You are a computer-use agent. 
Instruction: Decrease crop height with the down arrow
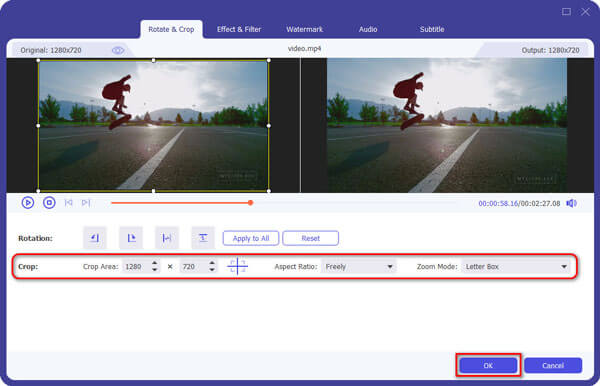point(212,270)
